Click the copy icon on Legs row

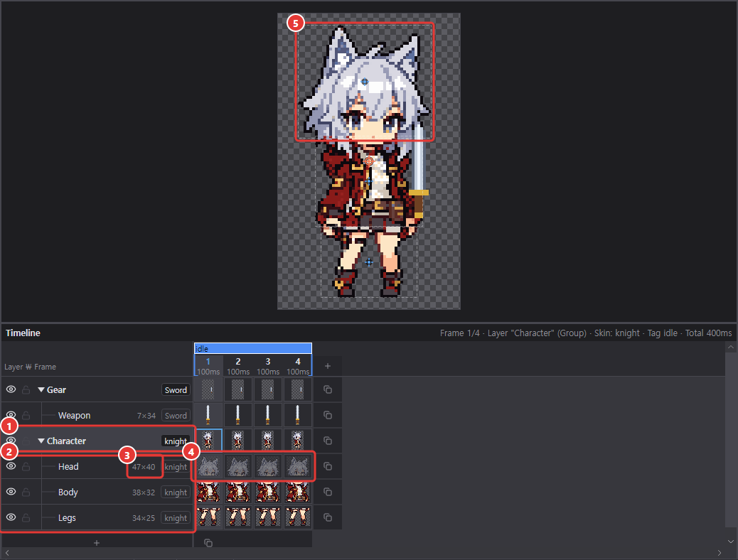tap(328, 517)
